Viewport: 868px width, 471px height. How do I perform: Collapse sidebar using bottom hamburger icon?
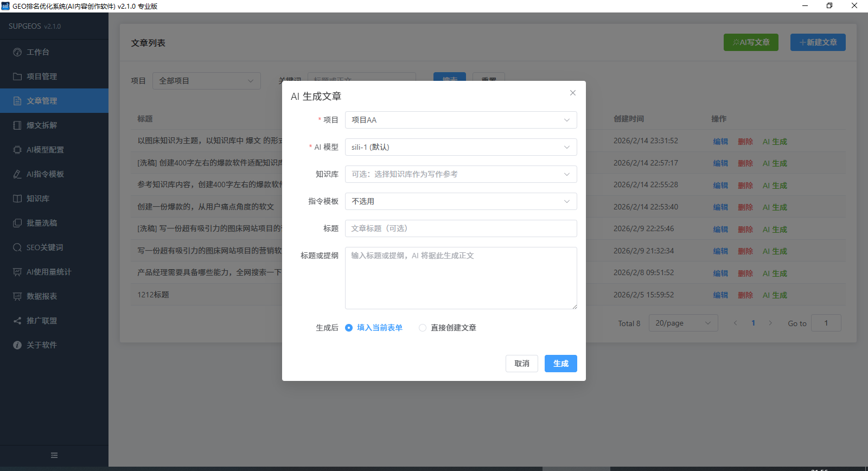(54, 455)
